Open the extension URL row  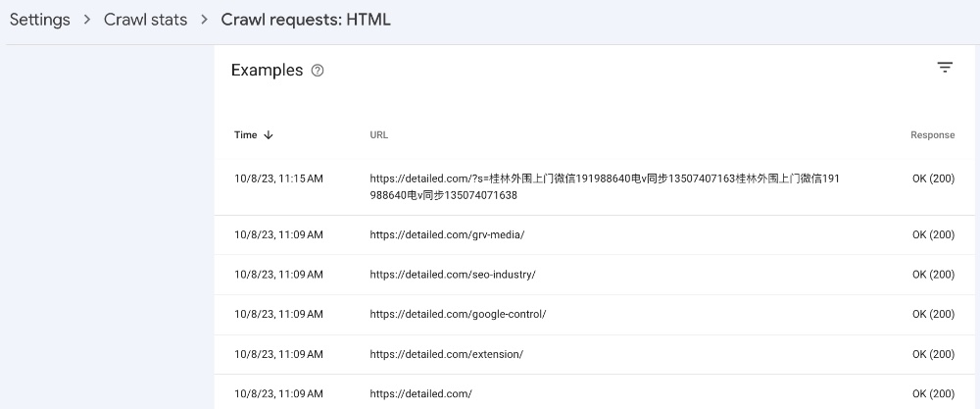[594, 355]
